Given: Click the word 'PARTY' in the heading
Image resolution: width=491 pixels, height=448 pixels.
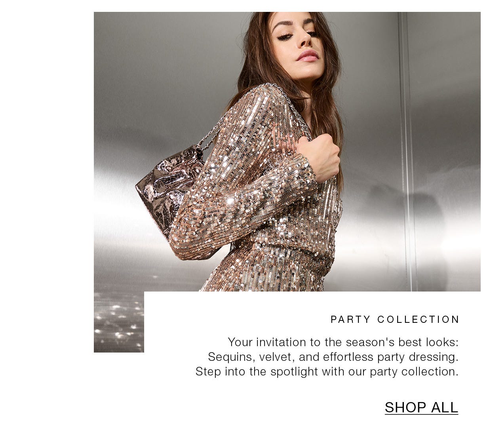Looking at the screenshot, I should point(350,319).
